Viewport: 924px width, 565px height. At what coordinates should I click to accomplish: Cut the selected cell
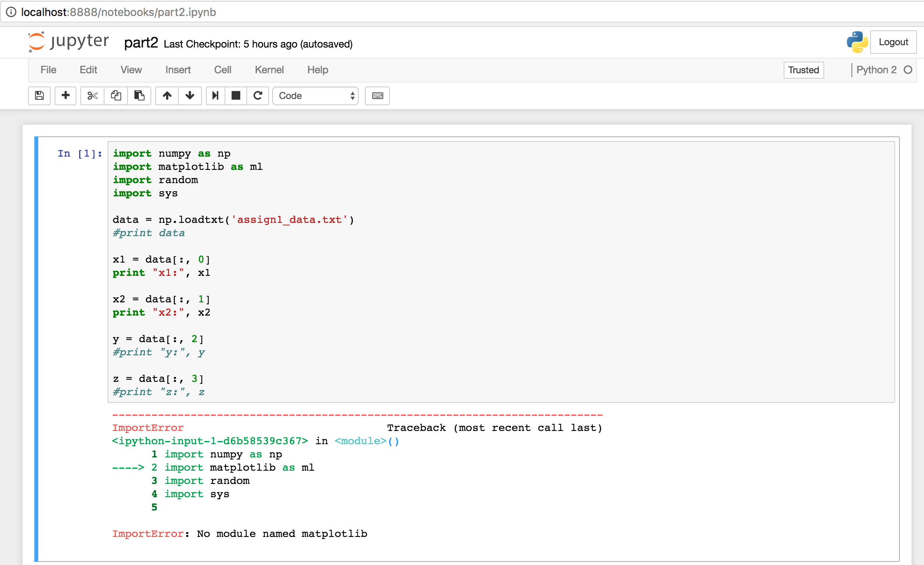(x=92, y=96)
